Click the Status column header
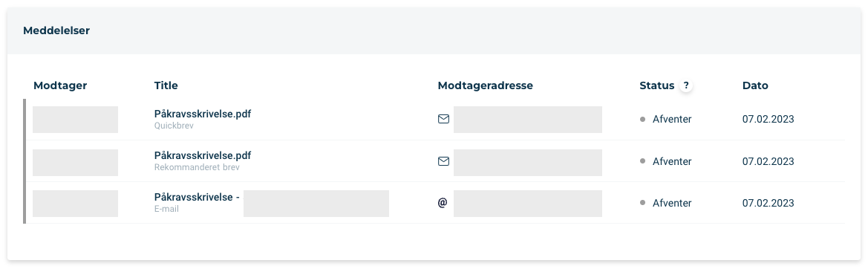 tap(657, 85)
